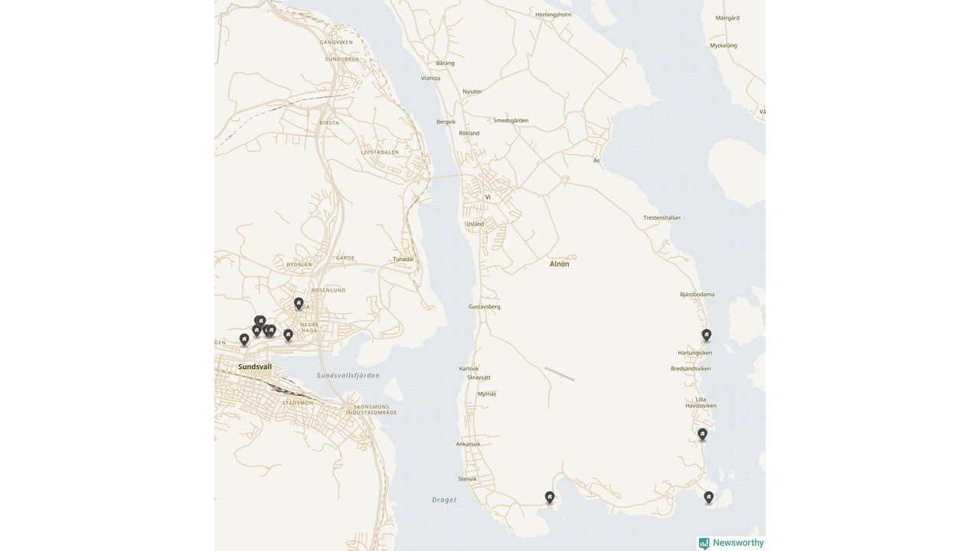The image size is (980, 551).
Task: Click the Alnön island label
Action: pos(560,264)
